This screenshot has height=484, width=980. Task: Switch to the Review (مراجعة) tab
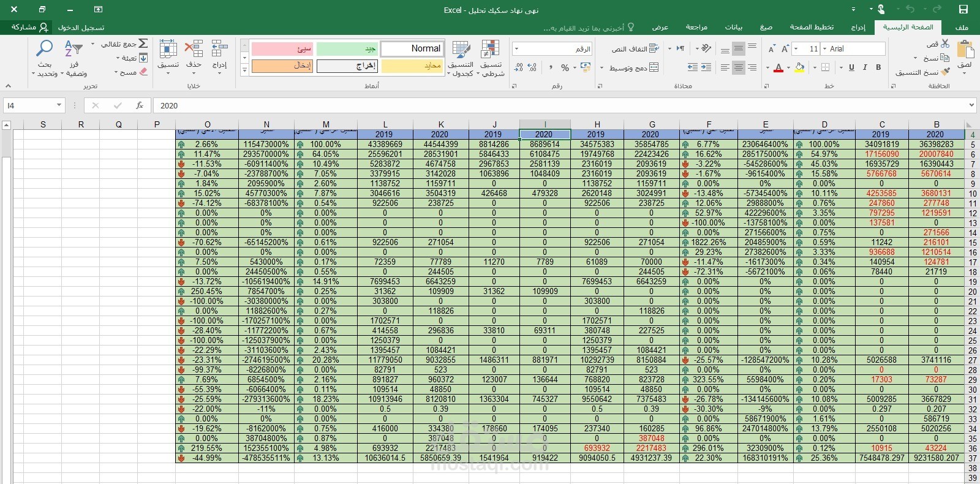pyautogui.click(x=696, y=27)
